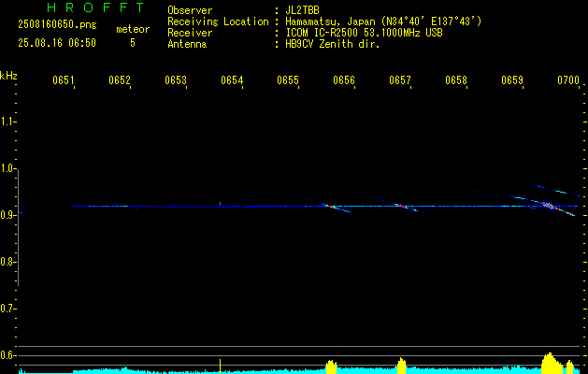
Task: Click the HROFFT title text
Action: pyautogui.click(x=95, y=7)
